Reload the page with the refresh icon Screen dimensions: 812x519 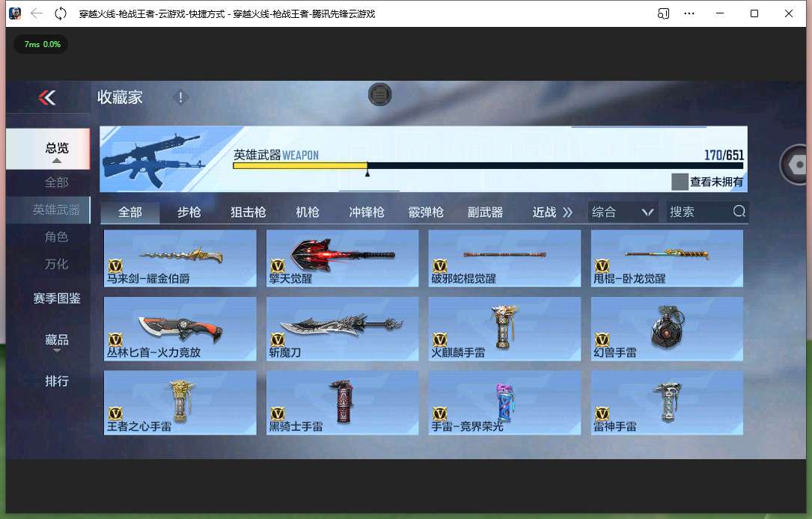61,13
